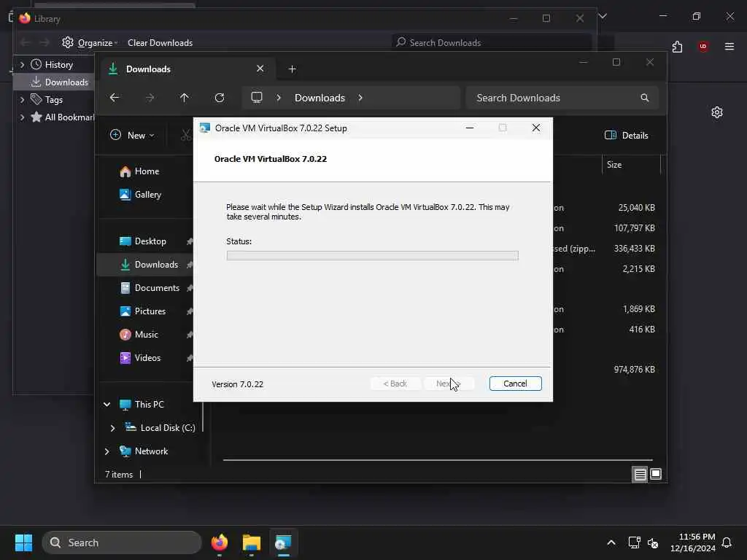The height and width of the screenshot is (560, 747).
Task: Cancel the VirtualBox installation
Action: pos(515,384)
